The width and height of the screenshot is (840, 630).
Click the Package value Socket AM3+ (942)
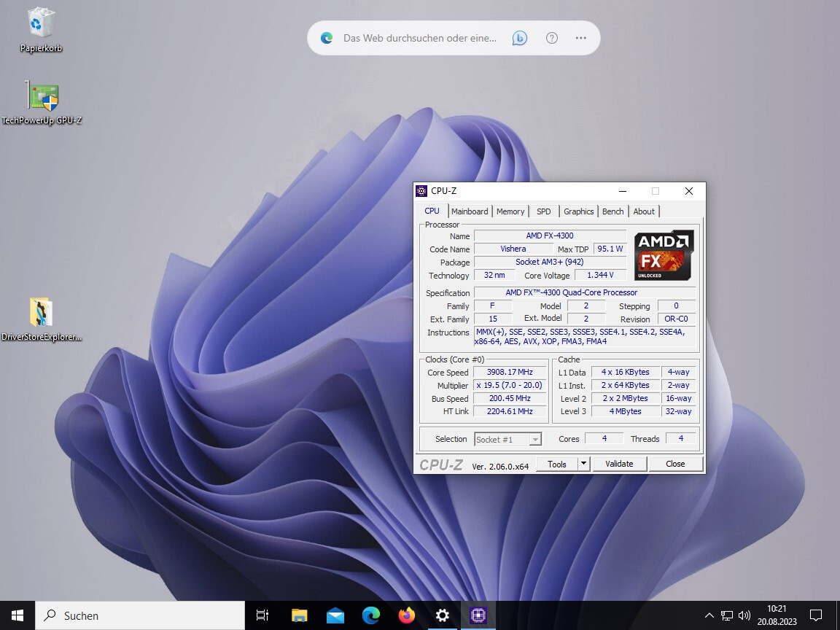tap(550, 262)
